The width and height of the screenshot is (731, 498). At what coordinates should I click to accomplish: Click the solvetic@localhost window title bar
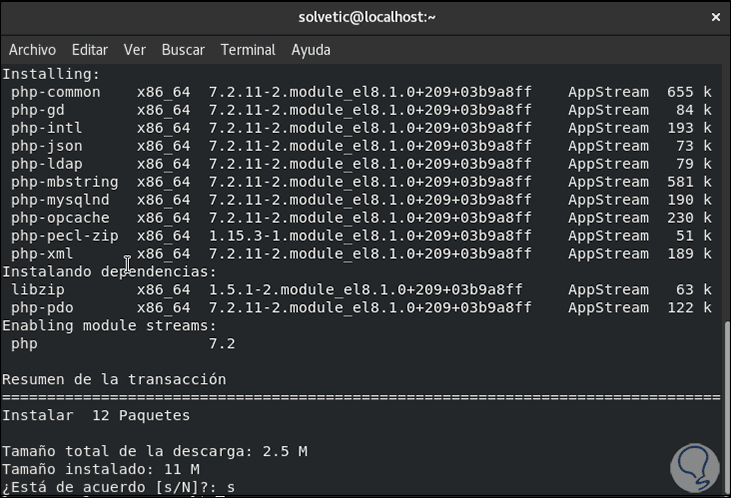point(367,17)
